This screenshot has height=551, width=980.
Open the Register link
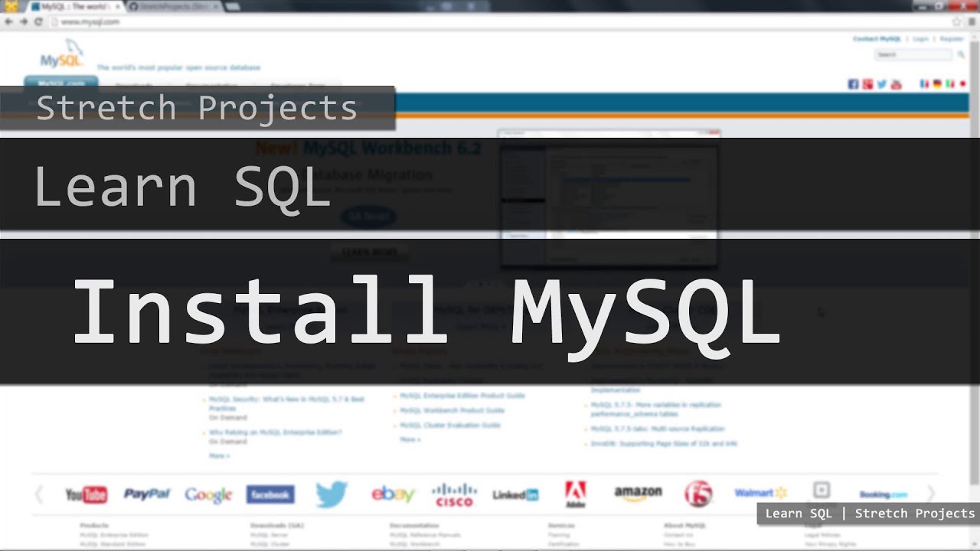click(952, 38)
